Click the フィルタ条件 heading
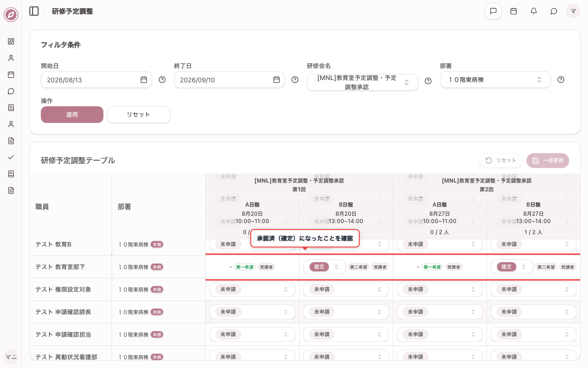The image size is (588, 368). coord(61,45)
